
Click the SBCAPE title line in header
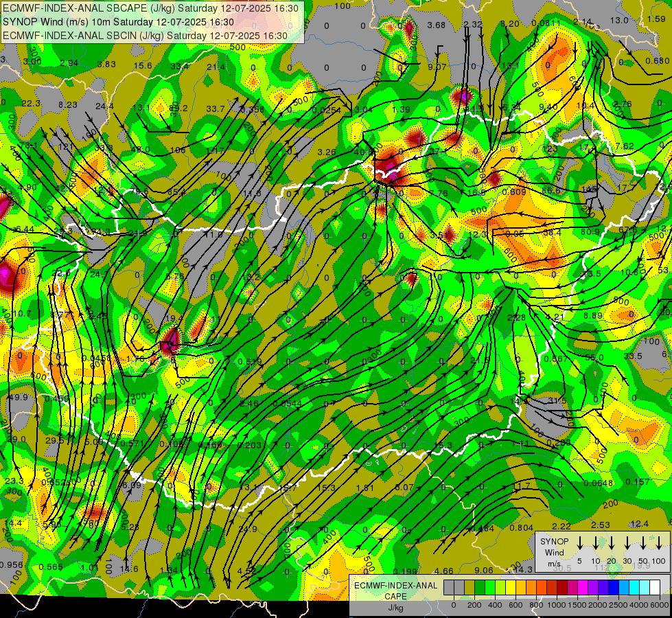(150, 8)
